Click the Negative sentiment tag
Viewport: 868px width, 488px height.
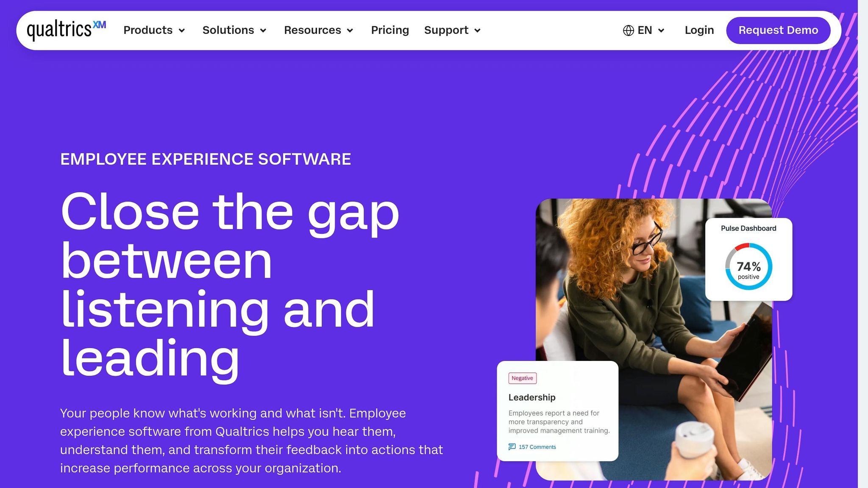pyautogui.click(x=522, y=378)
